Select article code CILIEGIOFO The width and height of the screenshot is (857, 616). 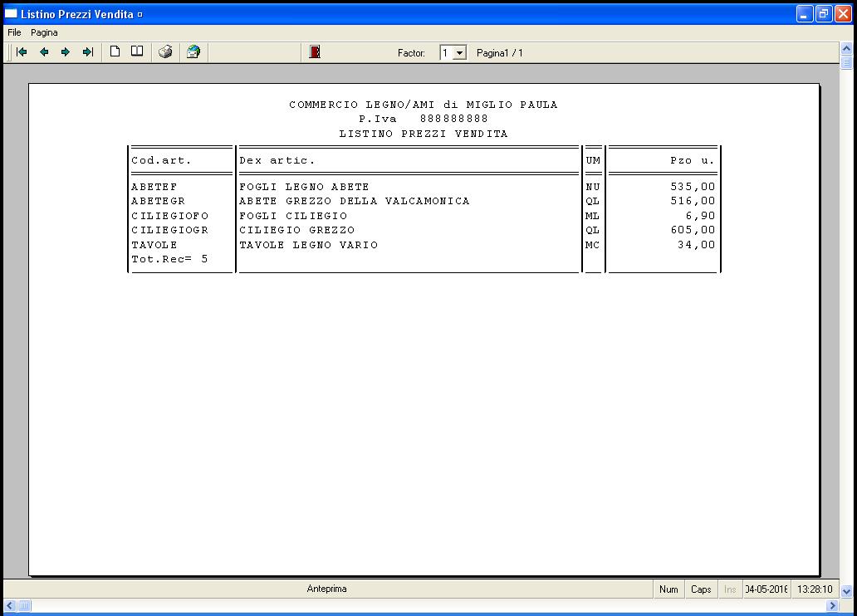click(x=170, y=216)
